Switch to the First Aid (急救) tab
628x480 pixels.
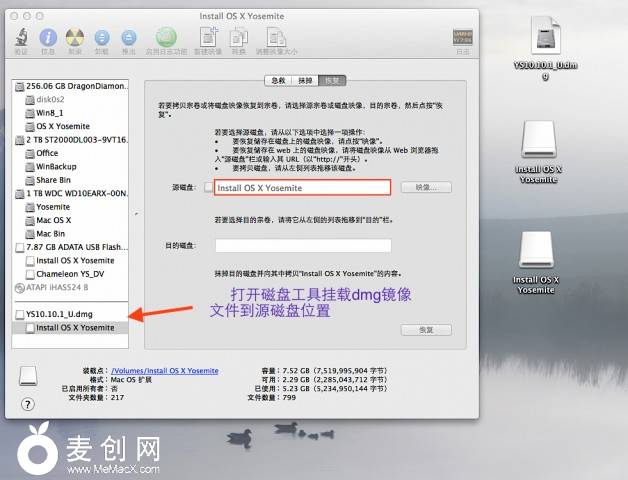coord(278,79)
